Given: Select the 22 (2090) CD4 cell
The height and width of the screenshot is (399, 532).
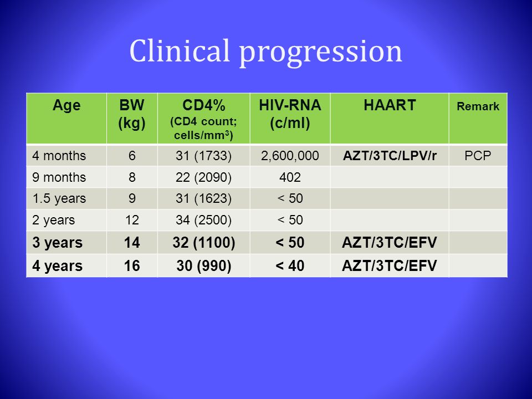Looking at the screenshot, I should click(203, 177).
